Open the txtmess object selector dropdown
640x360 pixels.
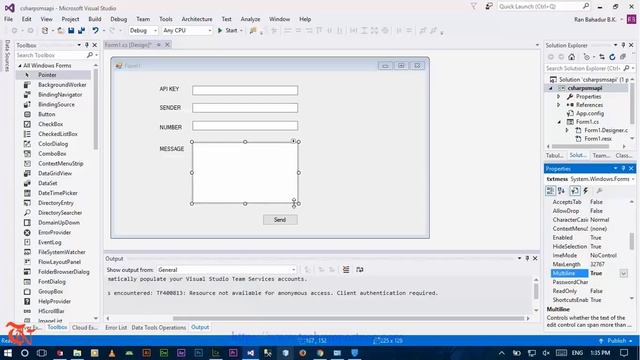pos(633,179)
